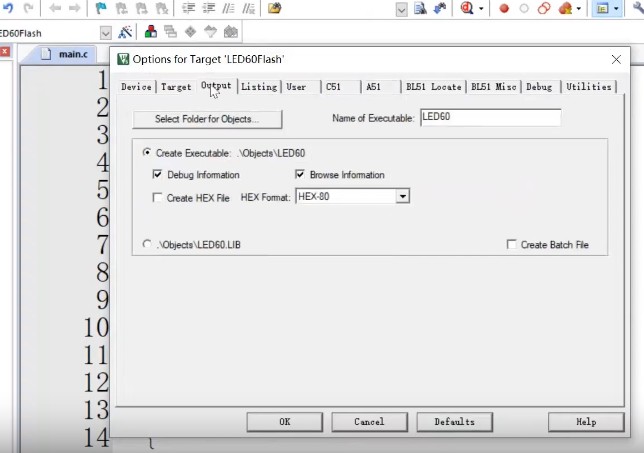The image size is (644, 453).
Task: Click the Find document icon
Action: tap(420, 8)
